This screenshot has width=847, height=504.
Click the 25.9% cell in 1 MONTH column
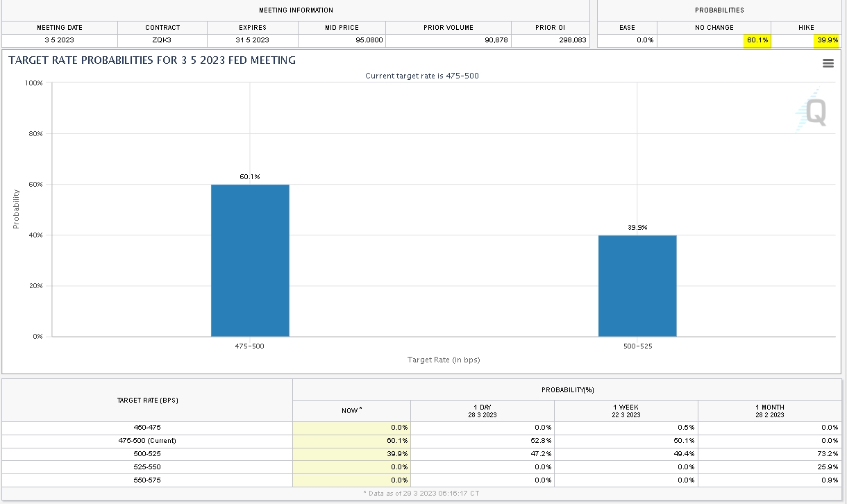pos(770,467)
